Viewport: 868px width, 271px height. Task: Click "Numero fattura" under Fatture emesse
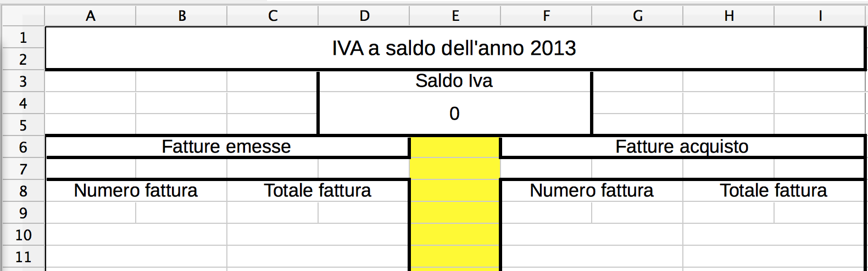(136, 191)
